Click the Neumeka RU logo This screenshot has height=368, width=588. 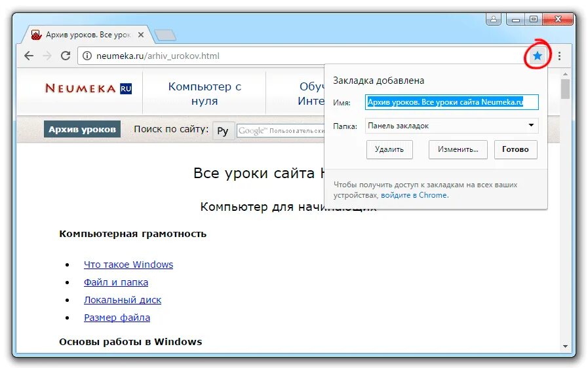coord(88,88)
